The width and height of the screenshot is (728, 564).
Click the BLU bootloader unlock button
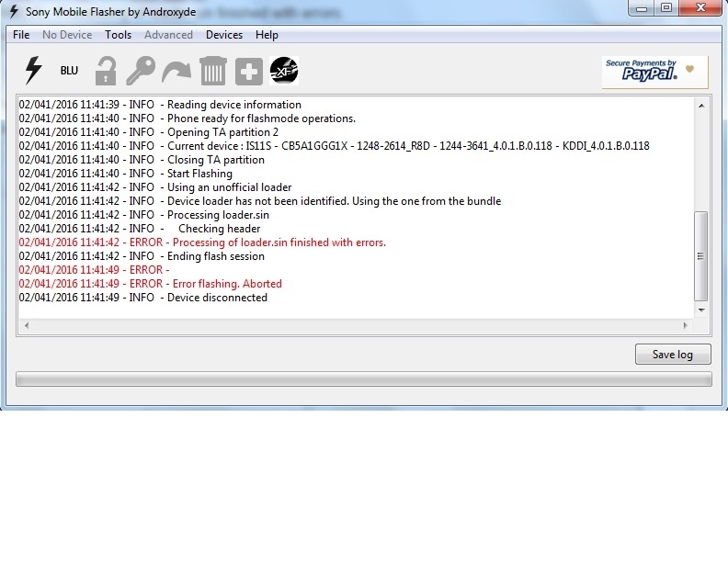pyautogui.click(x=69, y=71)
